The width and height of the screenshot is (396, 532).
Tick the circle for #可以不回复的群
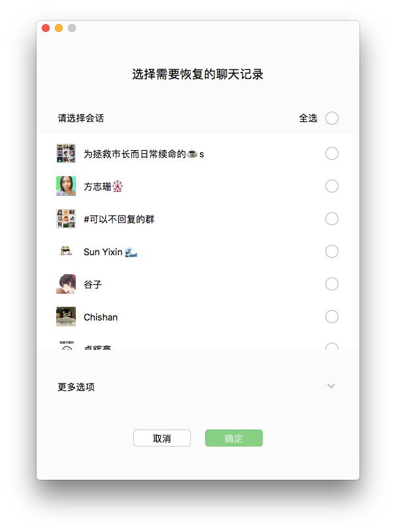pyautogui.click(x=332, y=219)
